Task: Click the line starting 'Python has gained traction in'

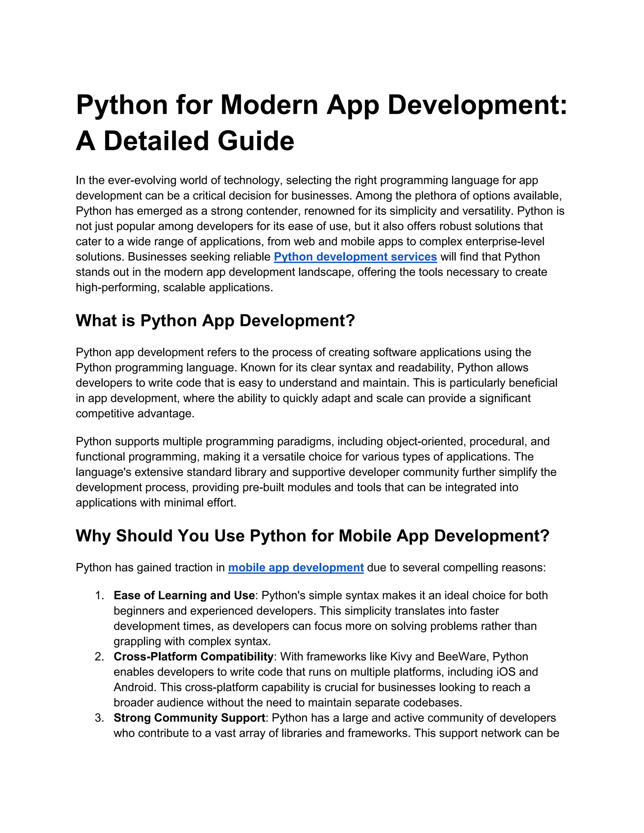Action: pyautogui.click(x=311, y=567)
